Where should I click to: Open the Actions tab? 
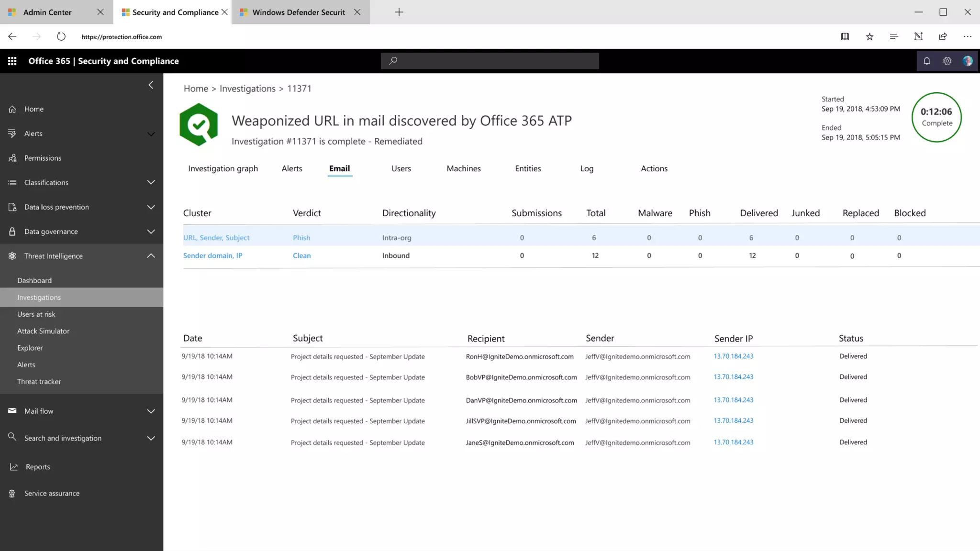point(654,168)
